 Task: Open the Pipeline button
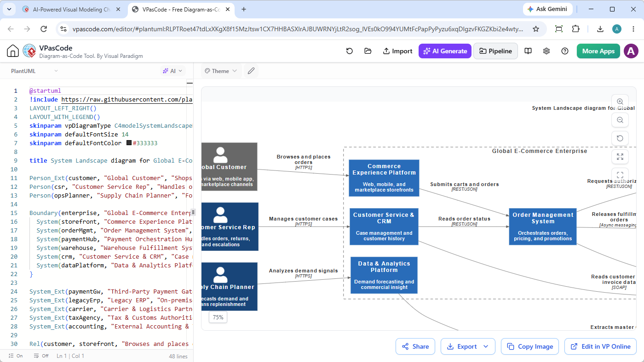click(x=495, y=51)
